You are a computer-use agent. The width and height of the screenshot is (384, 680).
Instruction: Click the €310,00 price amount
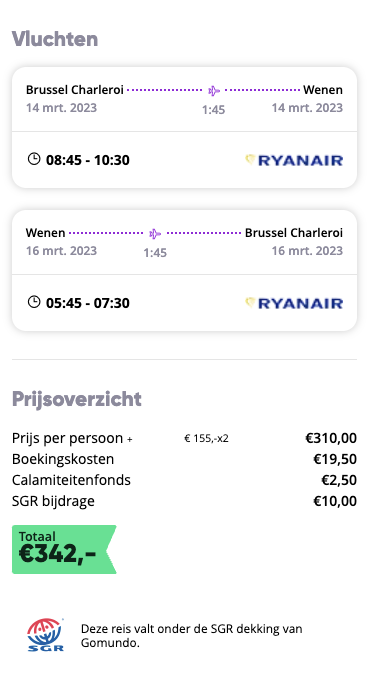pyautogui.click(x=331, y=438)
